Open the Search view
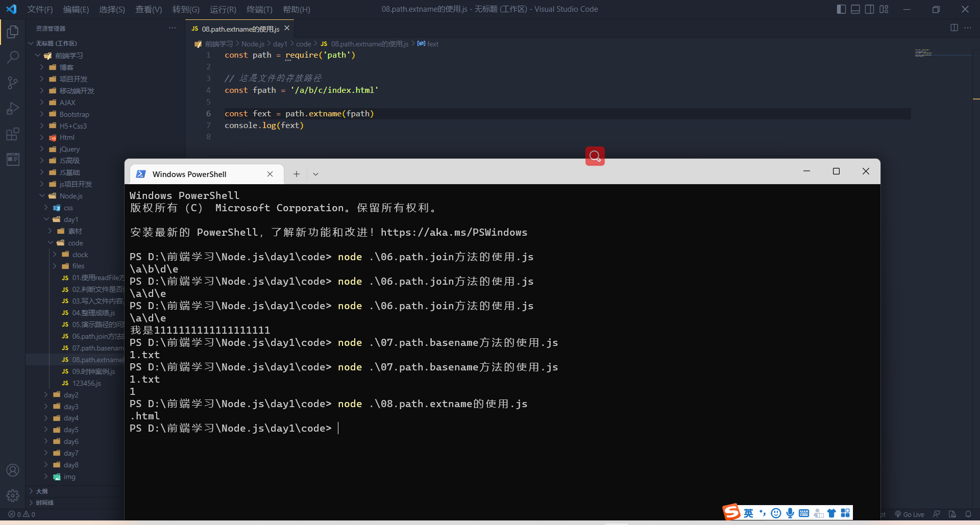This screenshot has width=980, height=525. click(x=12, y=57)
